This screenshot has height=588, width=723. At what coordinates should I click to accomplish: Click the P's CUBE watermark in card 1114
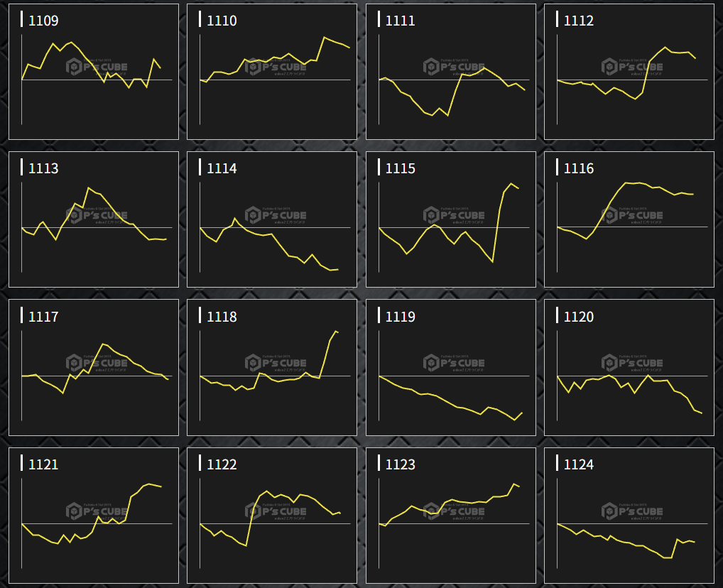click(x=275, y=216)
